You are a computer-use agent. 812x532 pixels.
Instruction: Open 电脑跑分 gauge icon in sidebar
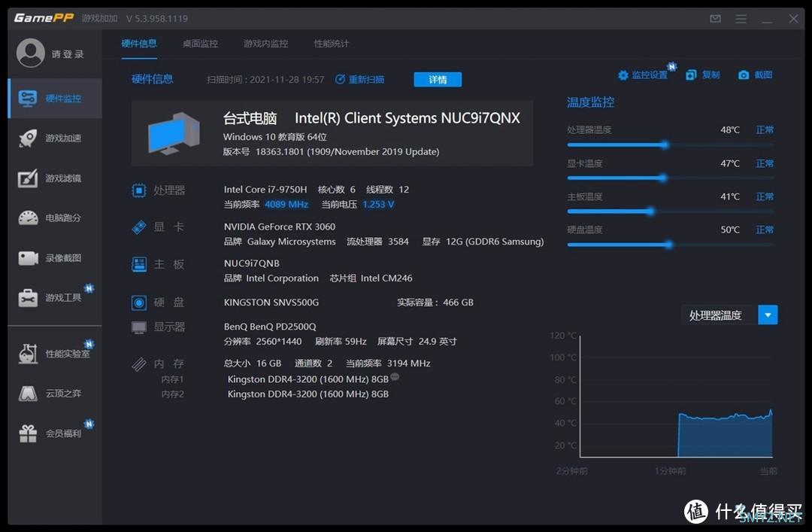(28, 217)
